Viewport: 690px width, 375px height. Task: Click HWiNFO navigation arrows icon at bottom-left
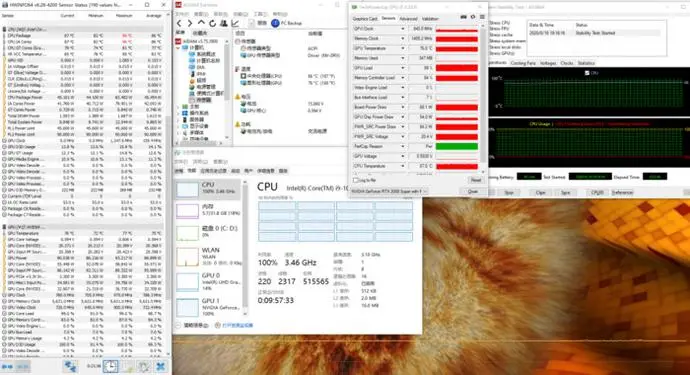7,366
